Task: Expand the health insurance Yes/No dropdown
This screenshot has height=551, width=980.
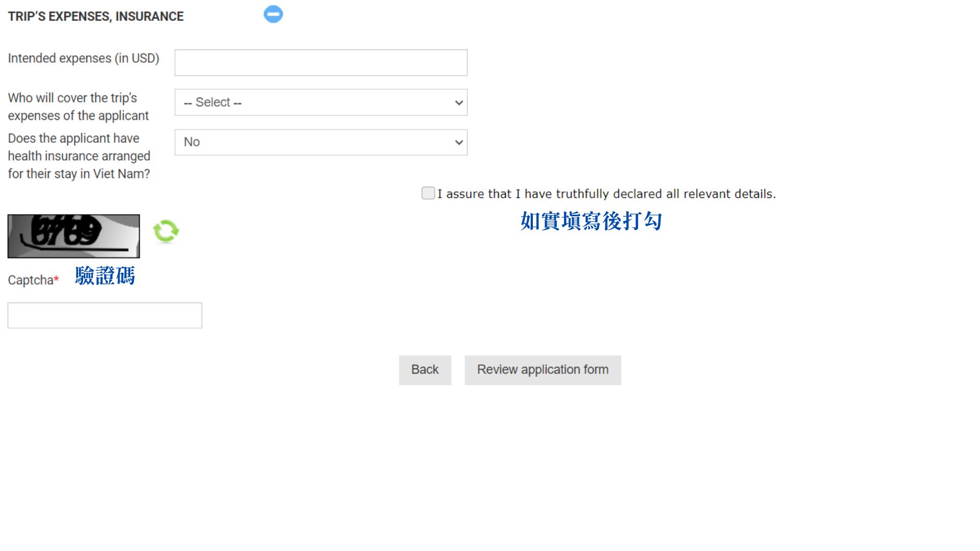Action: tap(322, 142)
